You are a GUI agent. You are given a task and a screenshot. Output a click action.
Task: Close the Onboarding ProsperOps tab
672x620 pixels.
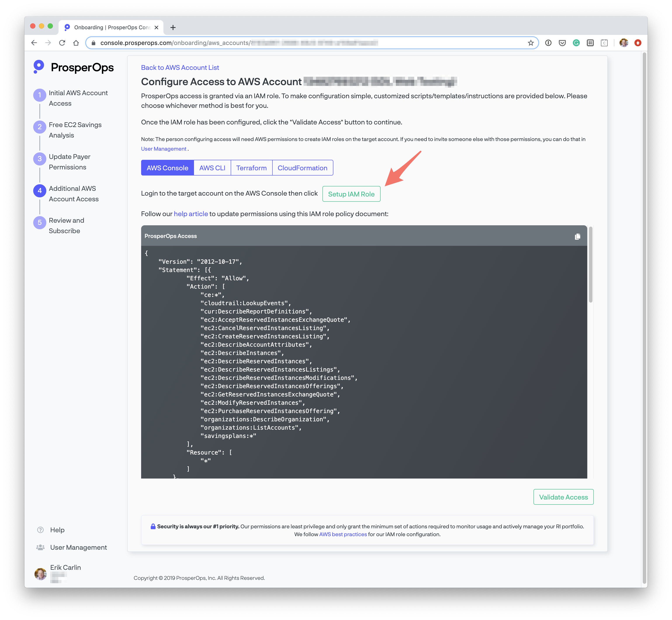(156, 28)
